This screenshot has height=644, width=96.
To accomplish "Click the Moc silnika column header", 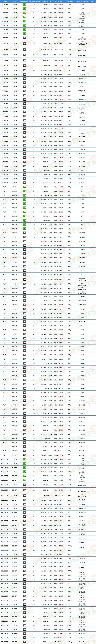I will tap(58, 1).
